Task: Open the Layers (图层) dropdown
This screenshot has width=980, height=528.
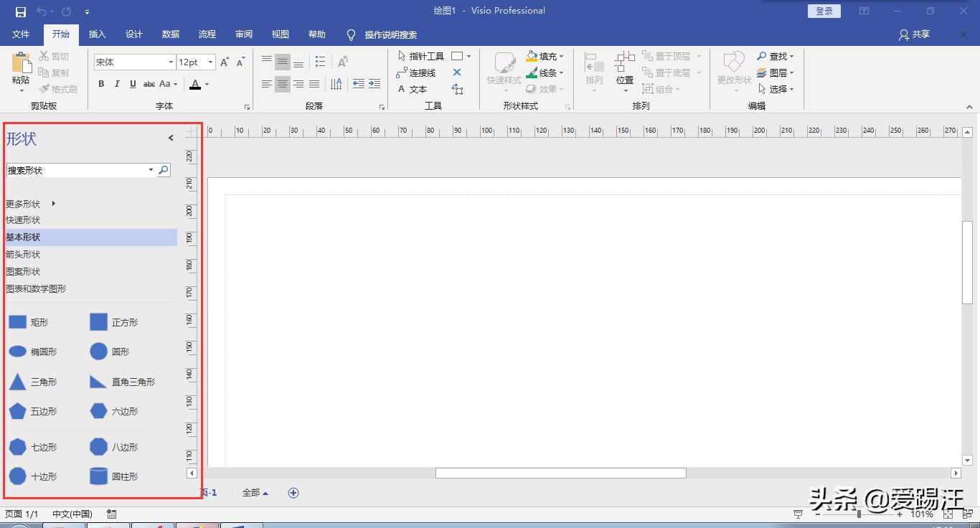Action: click(x=776, y=72)
